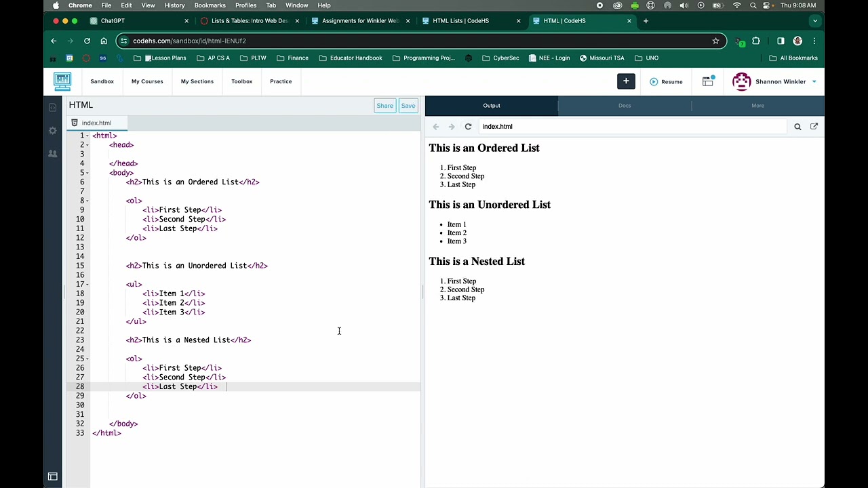Open the Chrome three-dot menu
The width and height of the screenshot is (868, 488).
pos(814,41)
